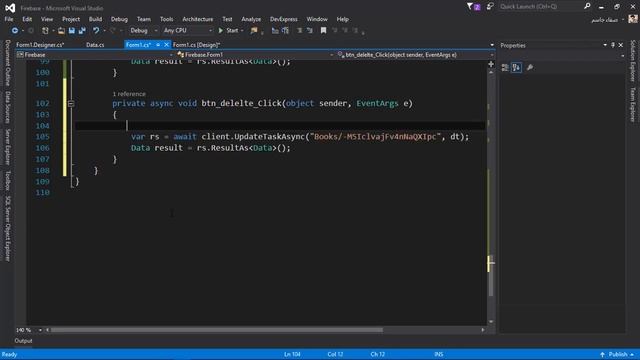Viewport: 640px width, 360px height.
Task: Switch to the Data.cs tab
Action: coord(95,45)
